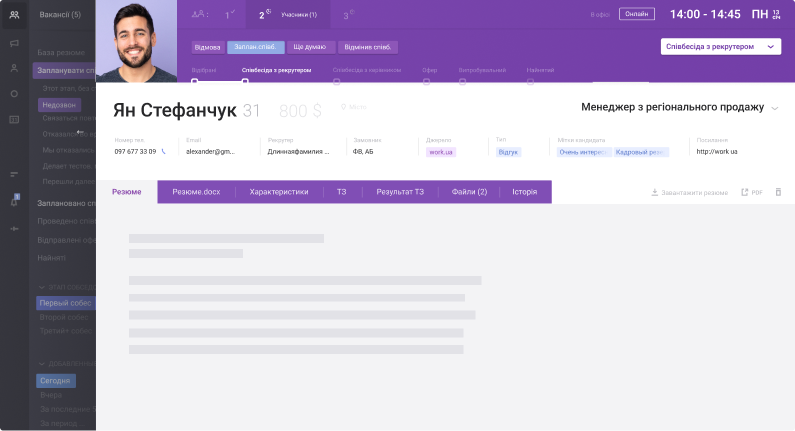The height and width of the screenshot is (431, 795).
Task: Click the participants group icon in header
Action: click(x=199, y=14)
